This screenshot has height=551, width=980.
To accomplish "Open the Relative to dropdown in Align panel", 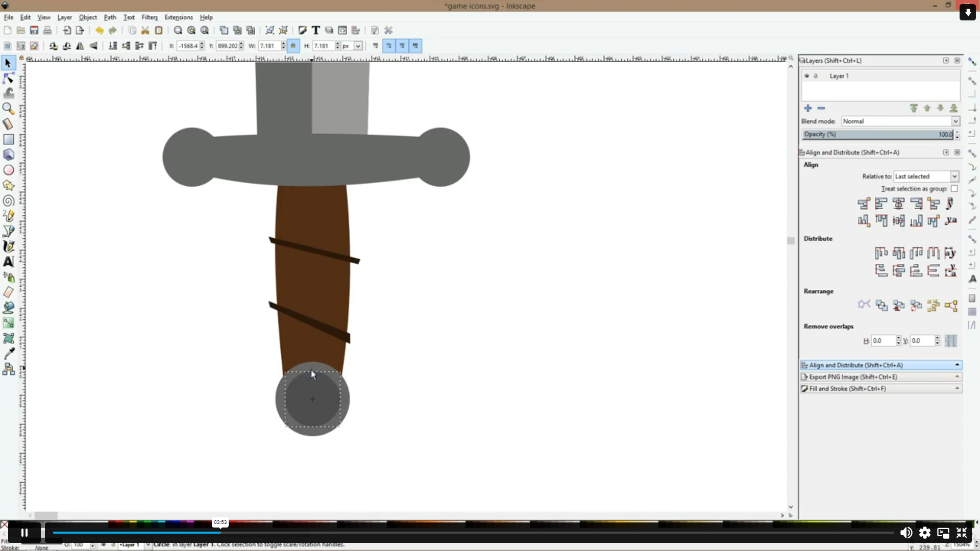I will pyautogui.click(x=954, y=176).
